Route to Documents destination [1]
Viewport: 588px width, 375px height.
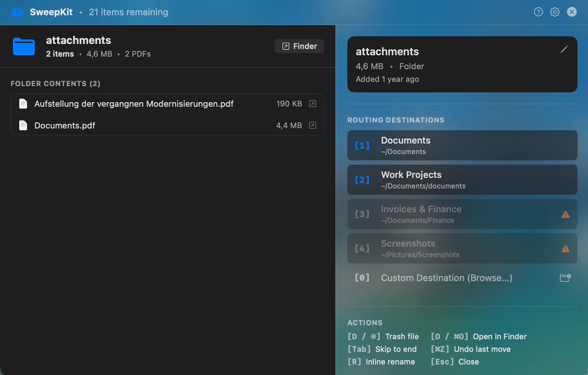click(x=462, y=145)
